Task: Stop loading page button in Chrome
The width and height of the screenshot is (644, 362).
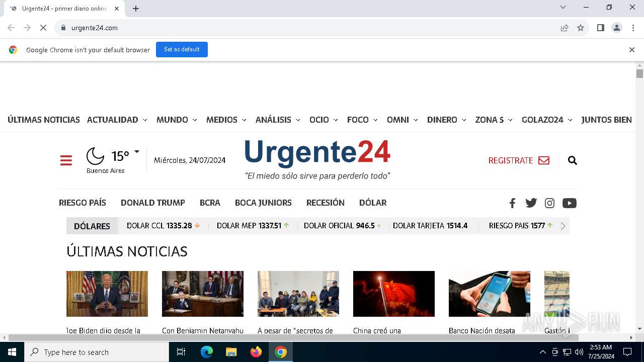Action: pos(43,28)
